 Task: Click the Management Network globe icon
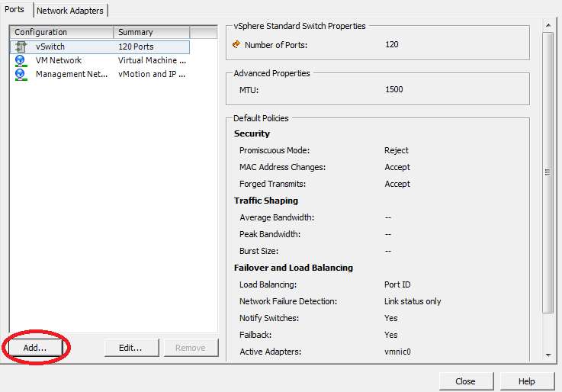tap(21, 75)
